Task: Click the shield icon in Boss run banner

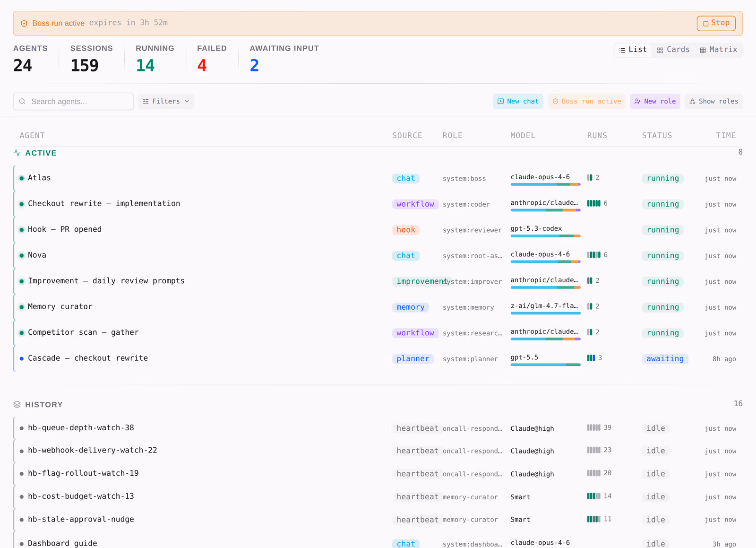Action: tap(24, 23)
